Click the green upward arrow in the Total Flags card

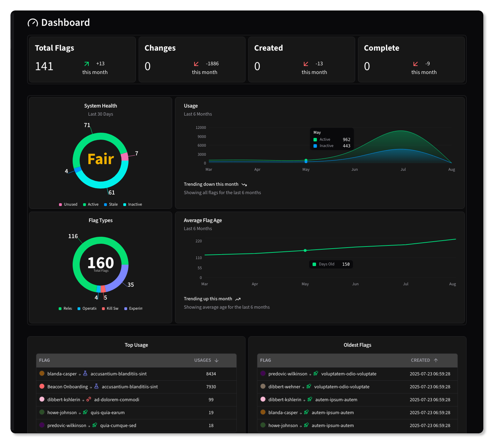click(86, 64)
